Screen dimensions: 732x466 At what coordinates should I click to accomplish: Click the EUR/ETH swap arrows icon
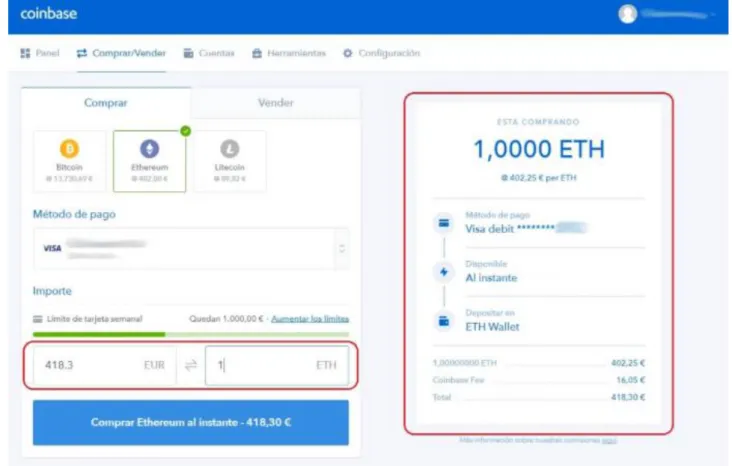pyautogui.click(x=191, y=365)
